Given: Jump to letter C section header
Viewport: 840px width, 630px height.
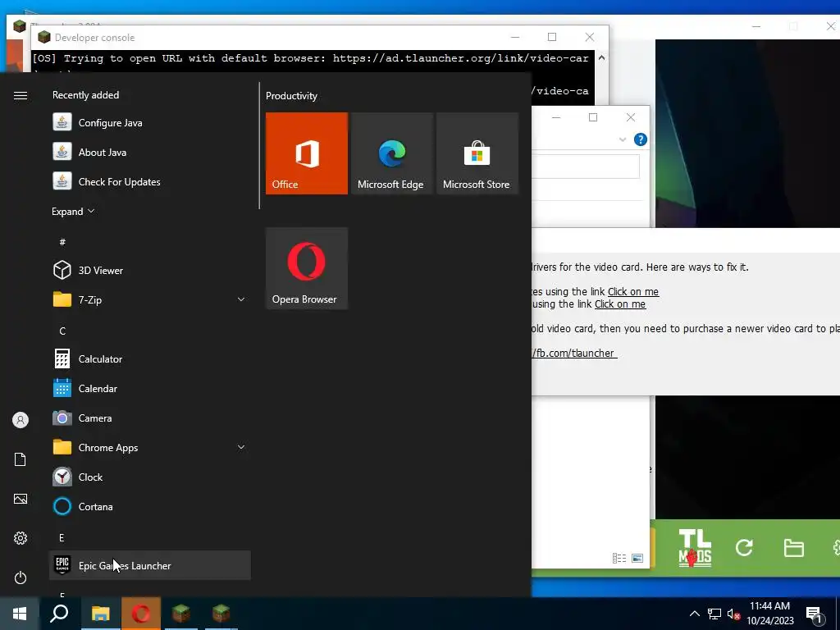Looking at the screenshot, I should (62, 331).
